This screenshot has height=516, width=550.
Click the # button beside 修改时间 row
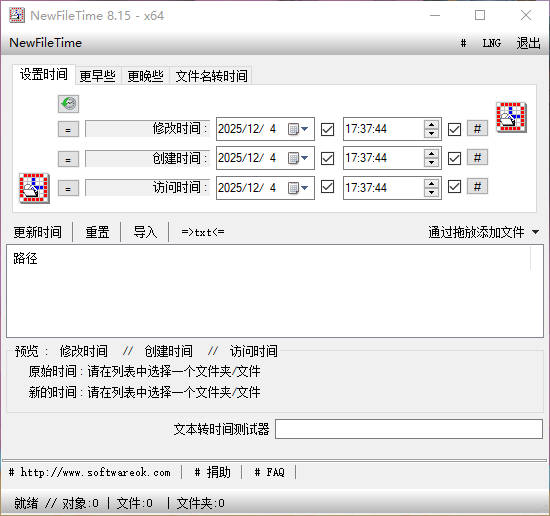click(x=477, y=129)
